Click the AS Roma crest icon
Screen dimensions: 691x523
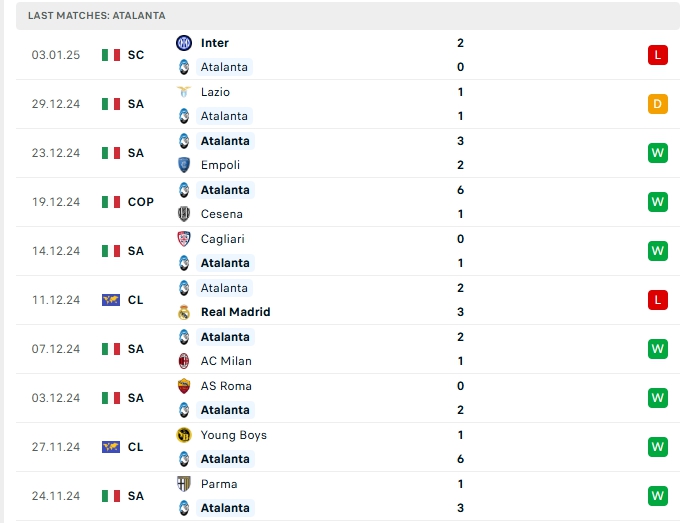(x=184, y=386)
